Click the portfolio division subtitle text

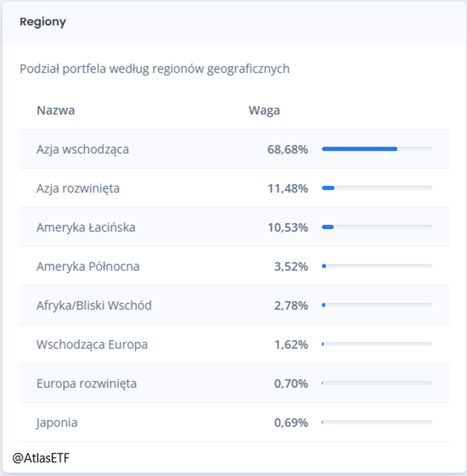point(154,69)
